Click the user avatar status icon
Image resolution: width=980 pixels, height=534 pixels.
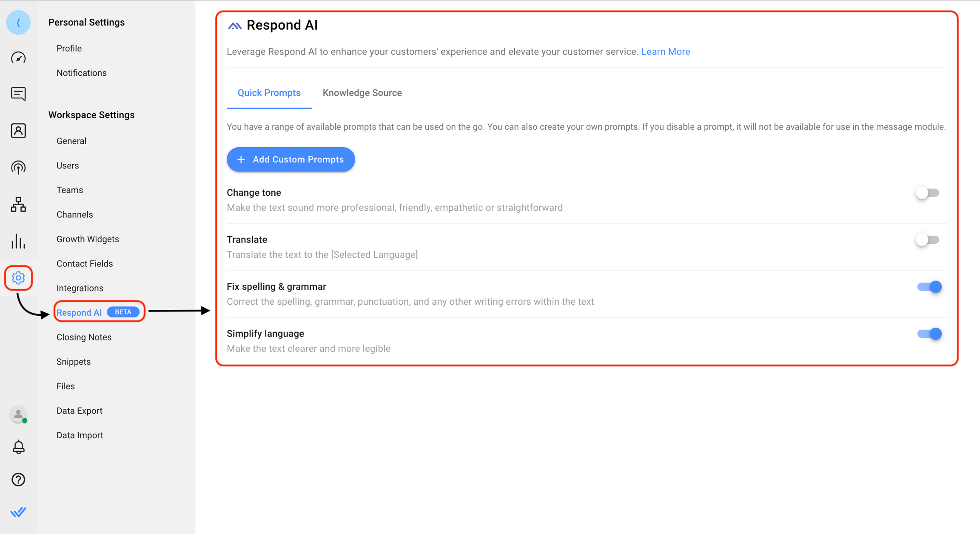(x=18, y=414)
